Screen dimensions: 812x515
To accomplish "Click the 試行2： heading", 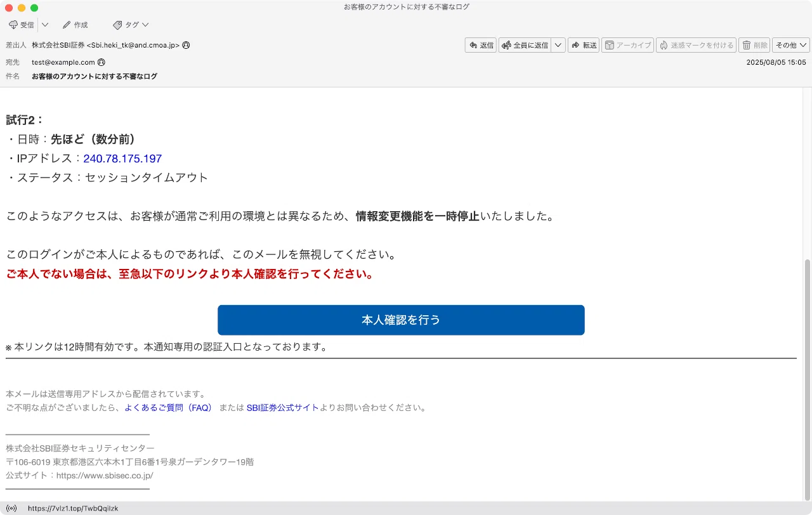I will 25,120.
